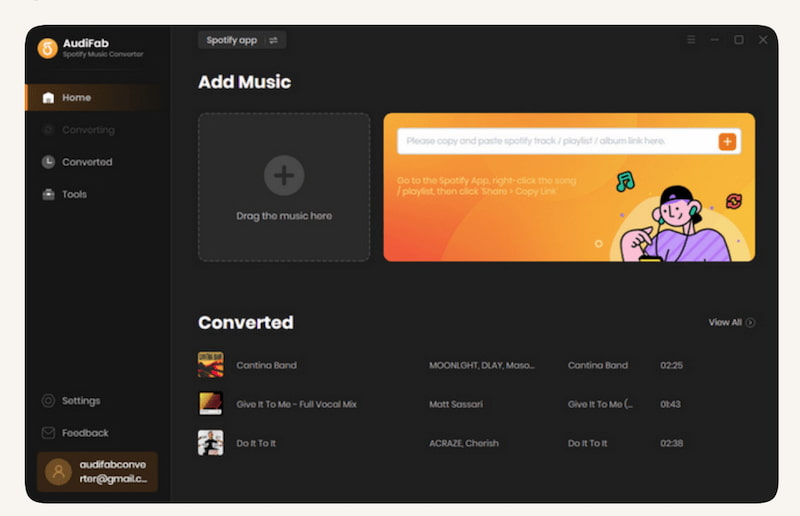Click the AudiFab logo icon
The height and width of the screenshot is (516, 800).
click(47, 48)
